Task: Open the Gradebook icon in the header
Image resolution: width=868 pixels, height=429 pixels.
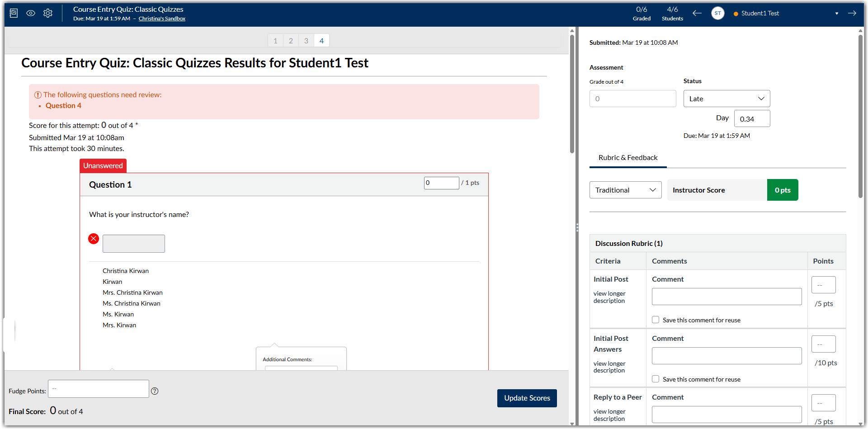Action: click(x=14, y=13)
